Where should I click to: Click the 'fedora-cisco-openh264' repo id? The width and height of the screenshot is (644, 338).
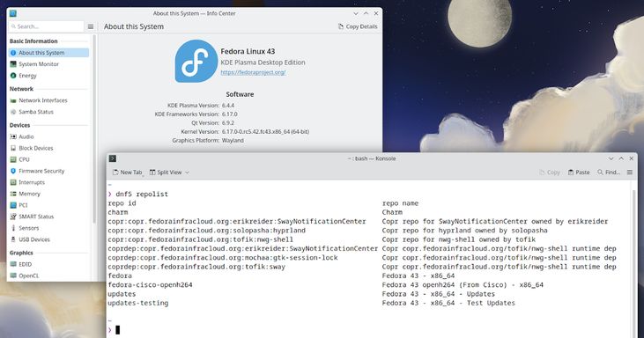(x=150, y=284)
